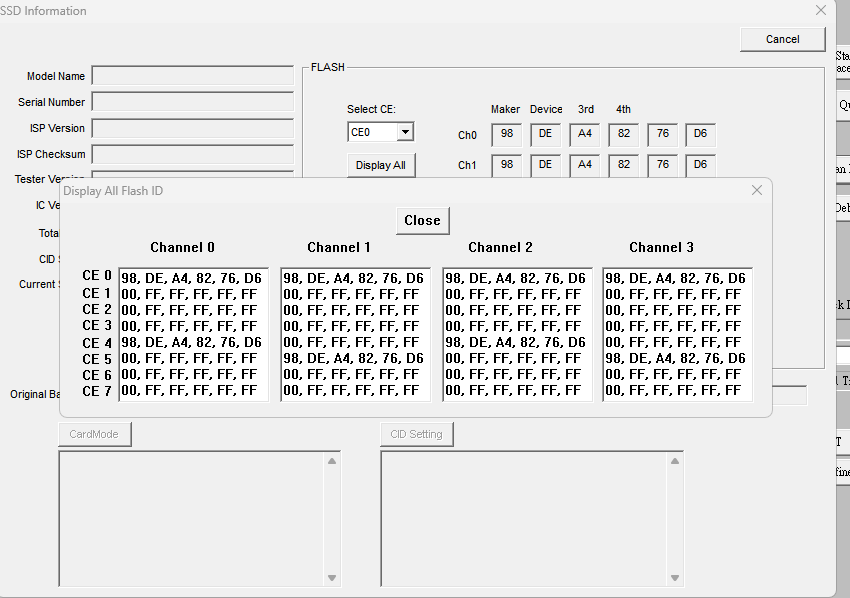Select the Ch1 field showing 76
Viewport: 850px width, 598px height.
pyautogui.click(x=662, y=165)
